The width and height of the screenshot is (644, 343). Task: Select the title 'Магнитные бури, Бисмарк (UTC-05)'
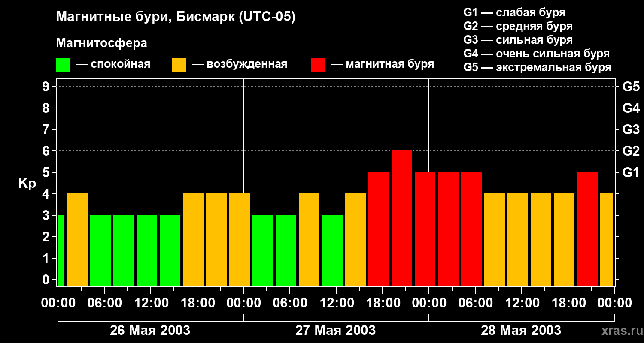point(176,17)
